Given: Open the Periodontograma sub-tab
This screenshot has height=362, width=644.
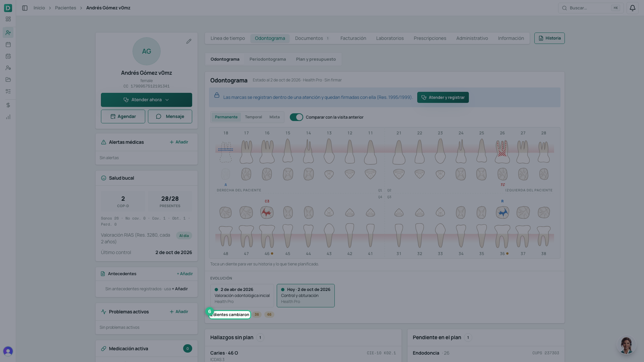Looking at the screenshot, I should point(268,59).
